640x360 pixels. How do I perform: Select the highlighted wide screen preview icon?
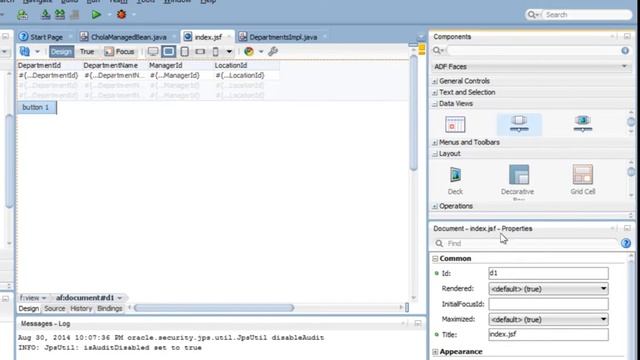tap(169, 51)
